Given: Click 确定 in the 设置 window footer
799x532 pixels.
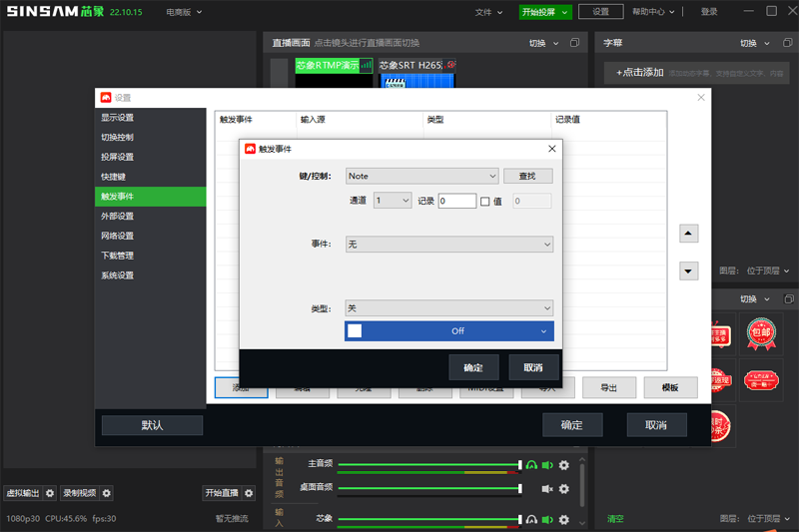Looking at the screenshot, I should 572,425.
